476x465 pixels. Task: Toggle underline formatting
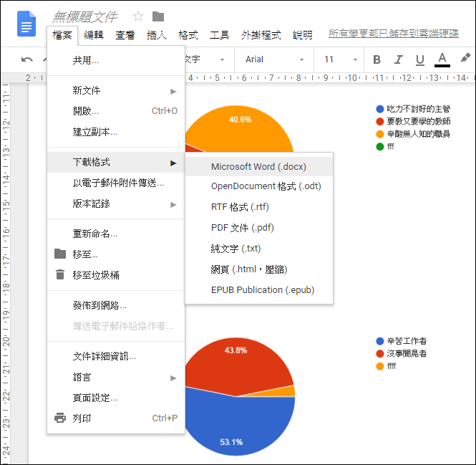coord(420,60)
